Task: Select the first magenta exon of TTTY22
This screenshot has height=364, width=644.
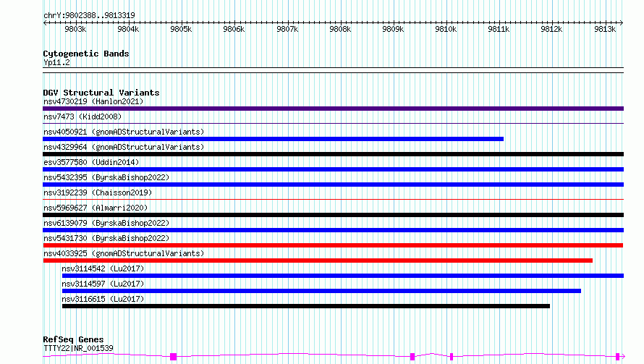Action: click(x=174, y=357)
